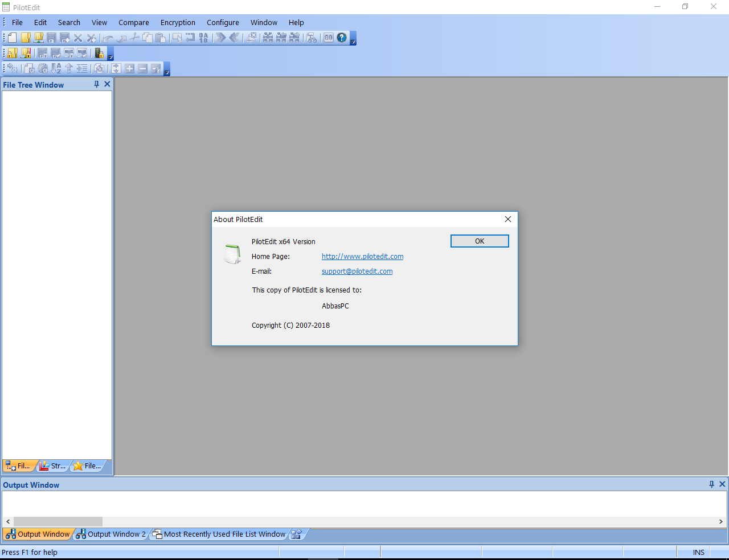Select the last icon-only output panel tab

[297, 534]
